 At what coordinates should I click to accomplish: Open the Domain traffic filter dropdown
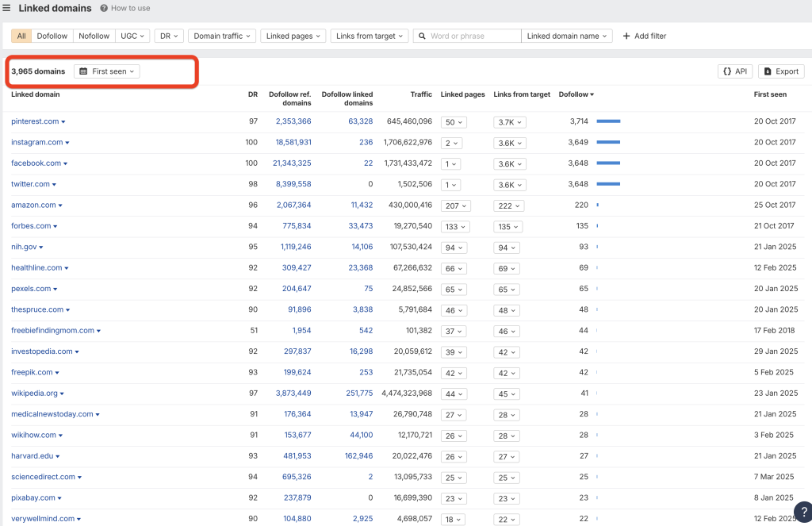click(222, 36)
